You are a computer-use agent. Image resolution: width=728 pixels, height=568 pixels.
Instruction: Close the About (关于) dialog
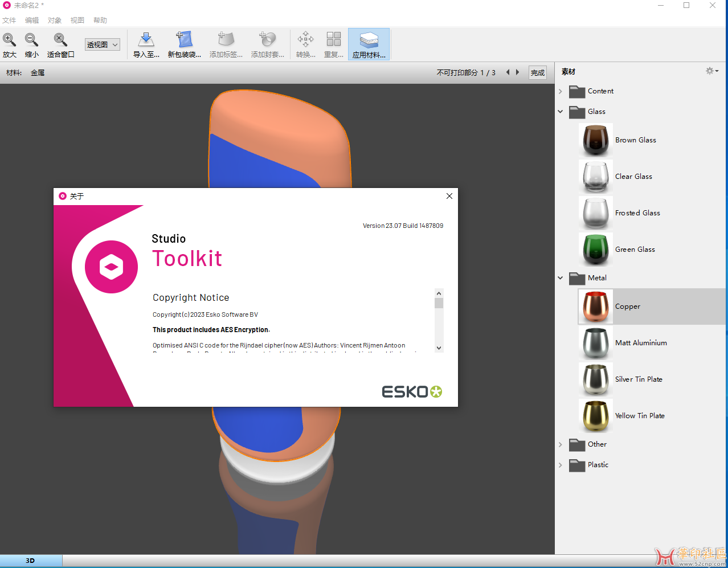(x=449, y=196)
